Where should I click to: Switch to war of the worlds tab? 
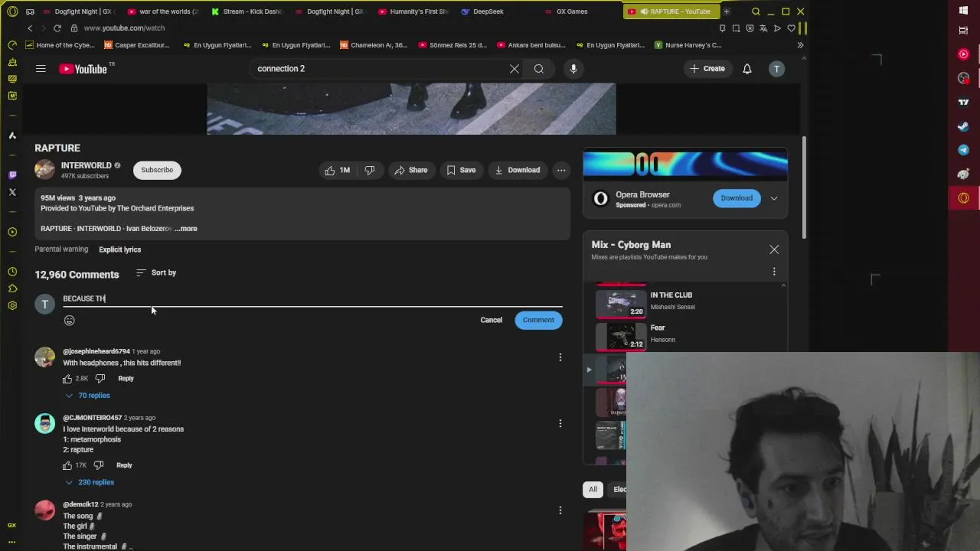point(163,11)
